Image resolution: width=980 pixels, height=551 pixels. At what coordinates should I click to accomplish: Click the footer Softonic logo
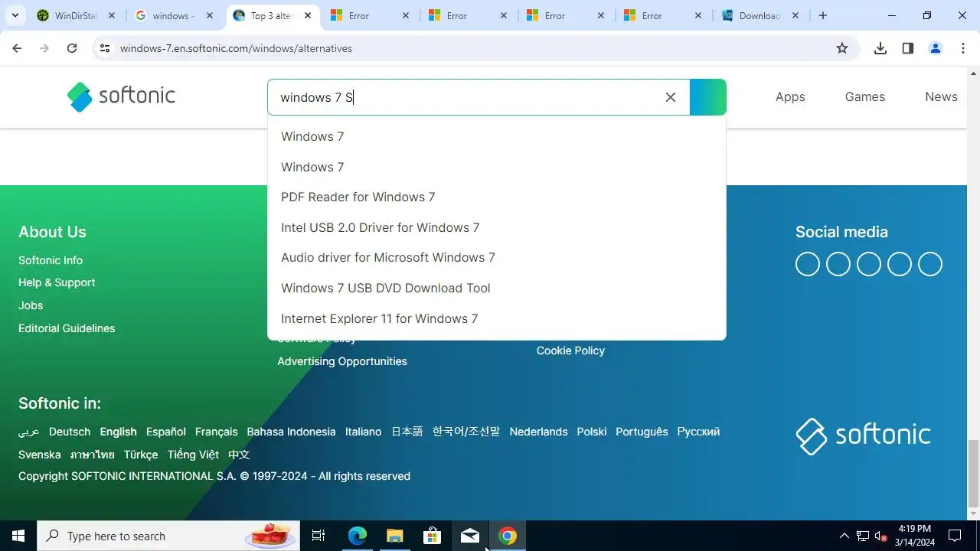click(x=863, y=436)
